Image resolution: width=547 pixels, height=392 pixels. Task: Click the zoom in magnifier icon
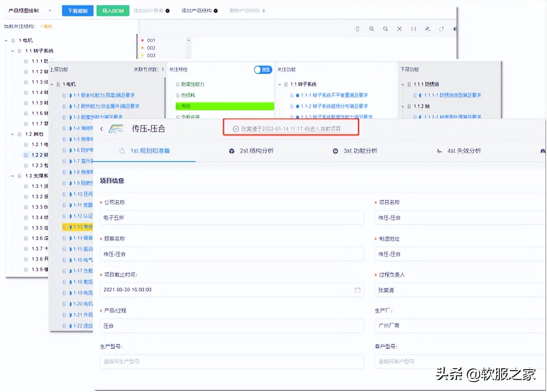coord(372,28)
